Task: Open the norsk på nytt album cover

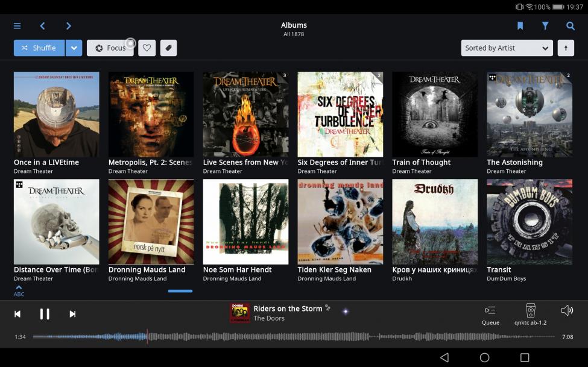Action: click(151, 222)
